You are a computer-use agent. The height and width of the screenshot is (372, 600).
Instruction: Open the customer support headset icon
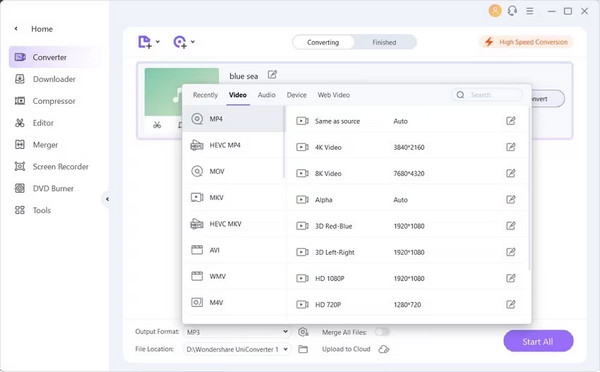pos(512,11)
